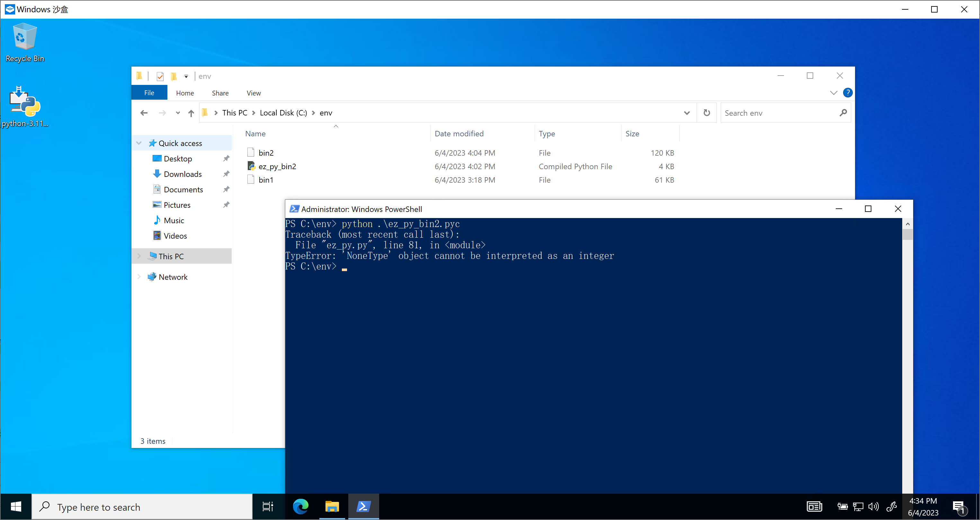Open Pictures in the navigation pane
The width and height of the screenshot is (980, 520).
(177, 205)
